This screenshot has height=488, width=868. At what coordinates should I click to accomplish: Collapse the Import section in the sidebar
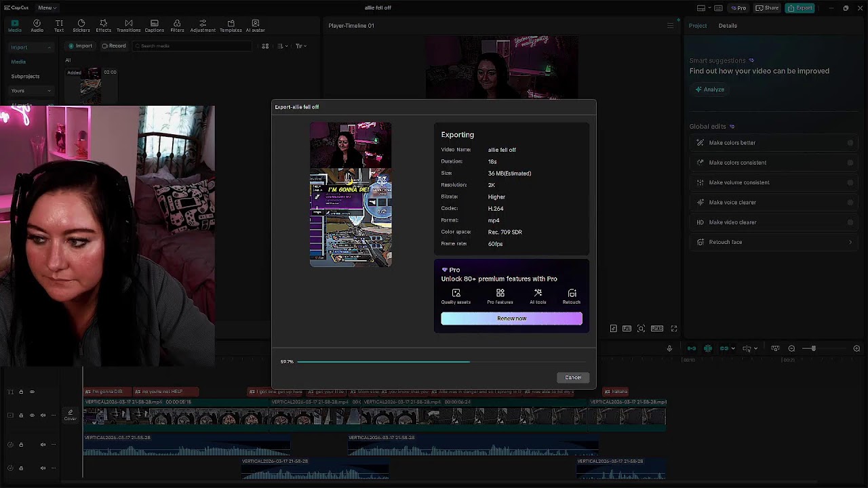[x=49, y=47]
